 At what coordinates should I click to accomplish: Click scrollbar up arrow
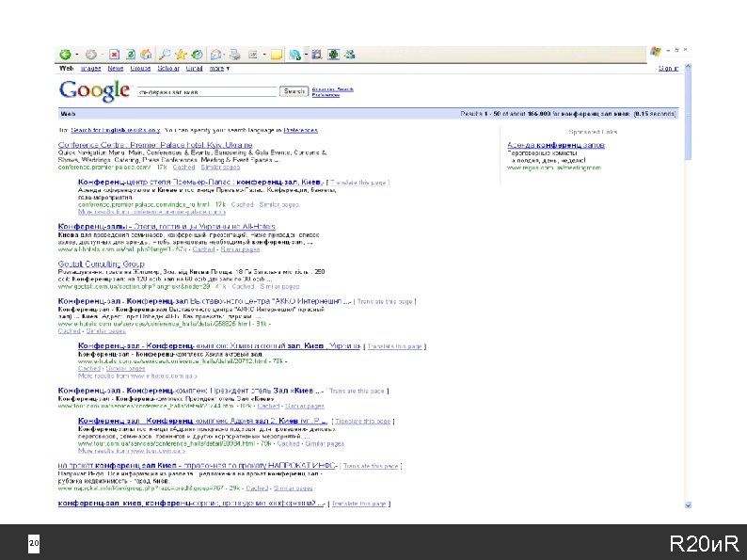click(x=688, y=67)
